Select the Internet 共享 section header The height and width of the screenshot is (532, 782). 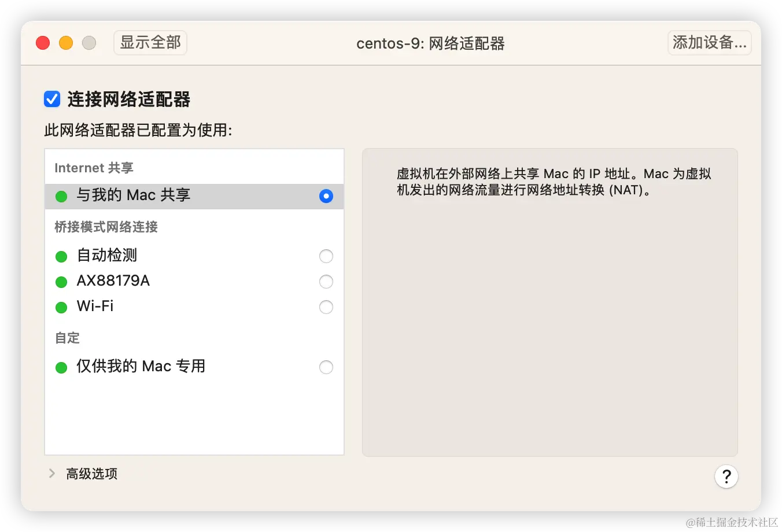[93, 168]
